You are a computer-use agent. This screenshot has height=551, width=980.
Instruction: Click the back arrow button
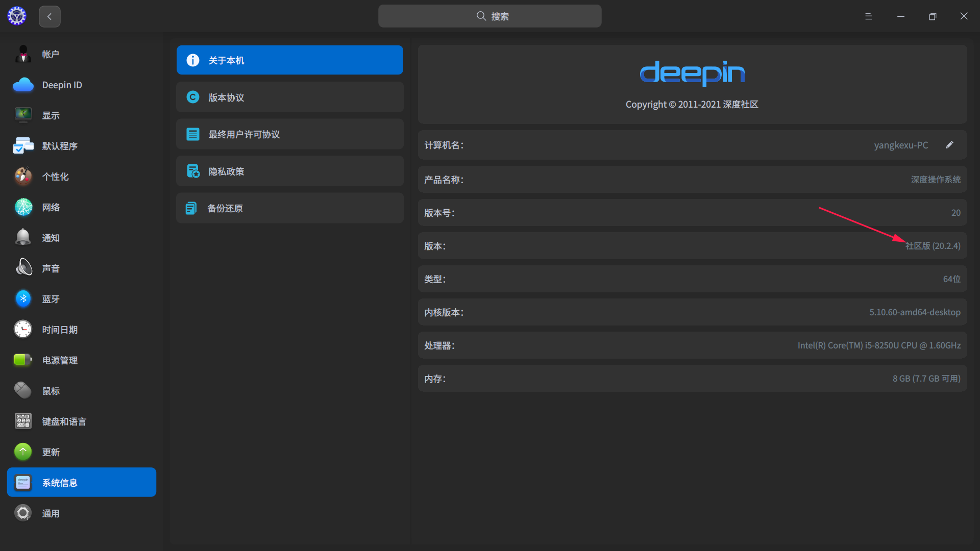click(x=50, y=16)
